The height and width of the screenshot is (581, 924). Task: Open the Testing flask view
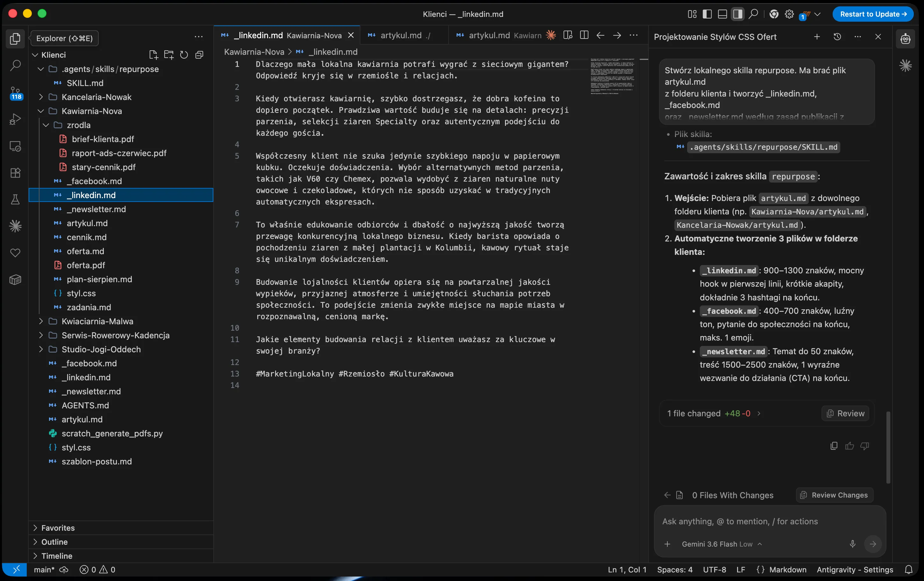[x=15, y=199]
